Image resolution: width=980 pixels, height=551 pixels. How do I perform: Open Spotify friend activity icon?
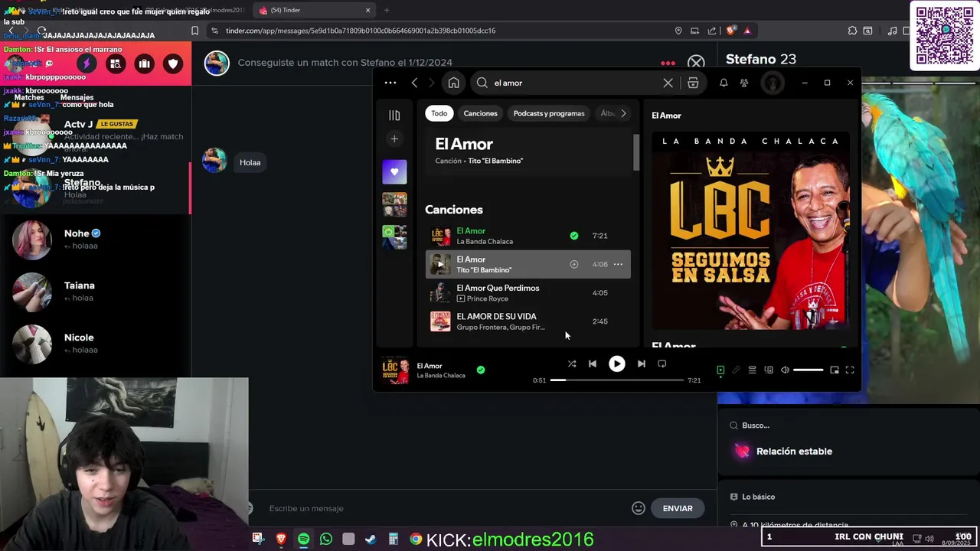pos(744,83)
